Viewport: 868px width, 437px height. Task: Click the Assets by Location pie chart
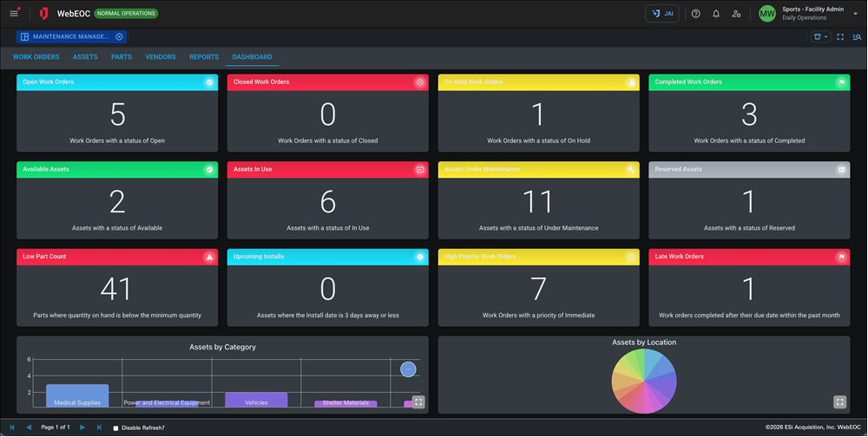643,382
